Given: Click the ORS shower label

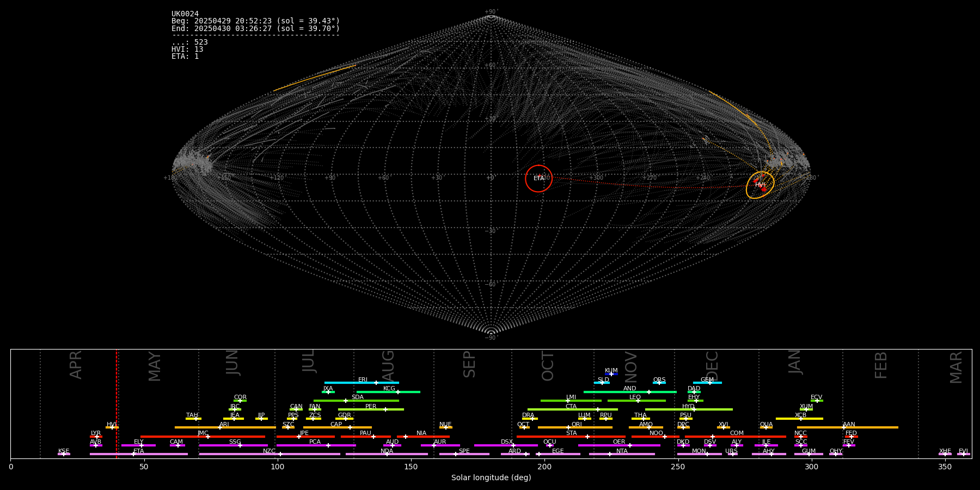Looking at the screenshot, I should [x=659, y=380].
